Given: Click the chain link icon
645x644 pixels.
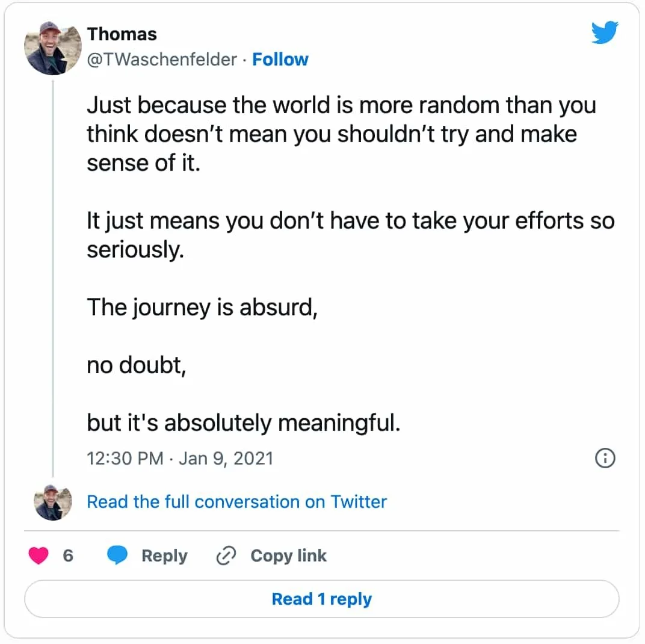Looking at the screenshot, I should point(226,556).
